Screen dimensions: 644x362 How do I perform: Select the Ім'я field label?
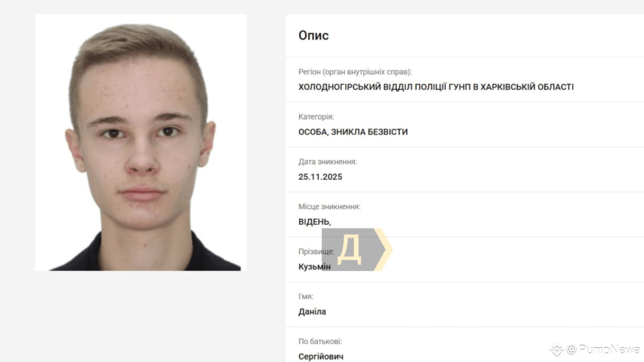coord(306,297)
